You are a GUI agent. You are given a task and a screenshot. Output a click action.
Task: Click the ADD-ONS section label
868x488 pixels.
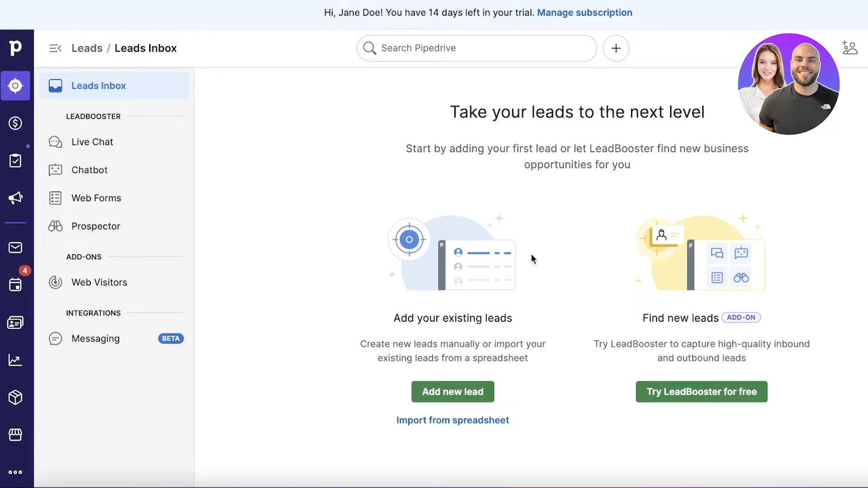coord(84,257)
